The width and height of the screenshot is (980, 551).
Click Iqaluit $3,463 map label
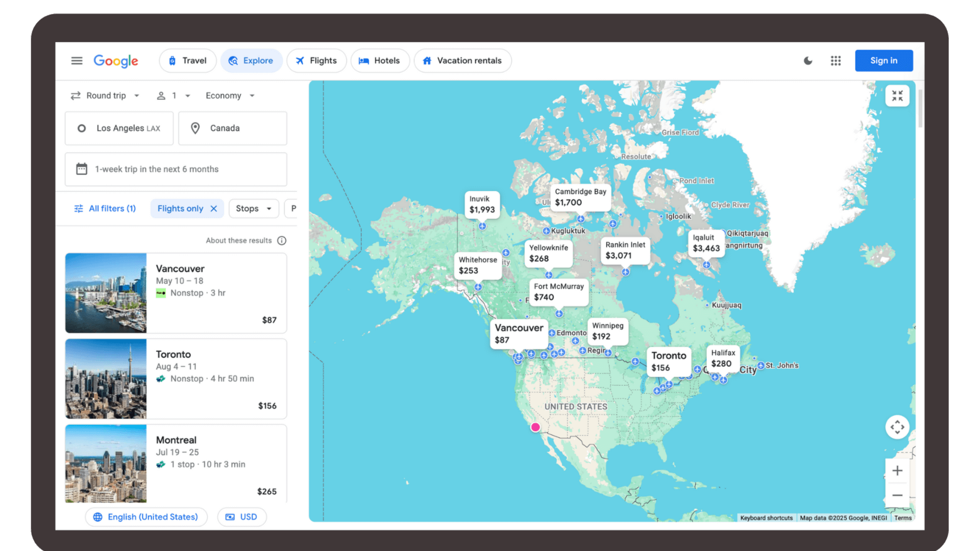(x=706, y=243)
